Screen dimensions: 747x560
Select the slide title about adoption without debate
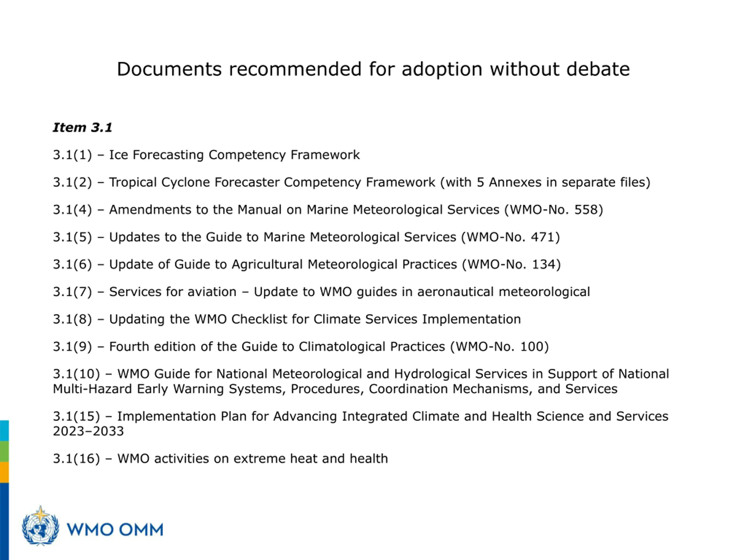(x=373, y=69)
